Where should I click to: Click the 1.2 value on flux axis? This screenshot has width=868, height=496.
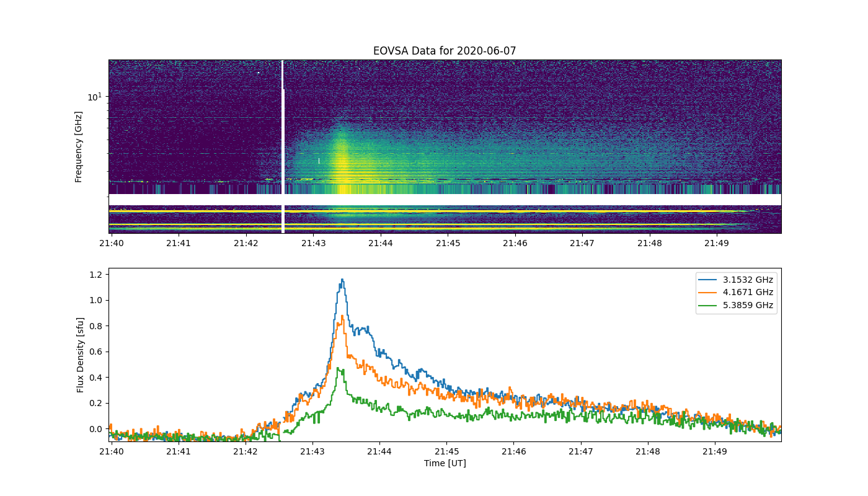(96, 275)
